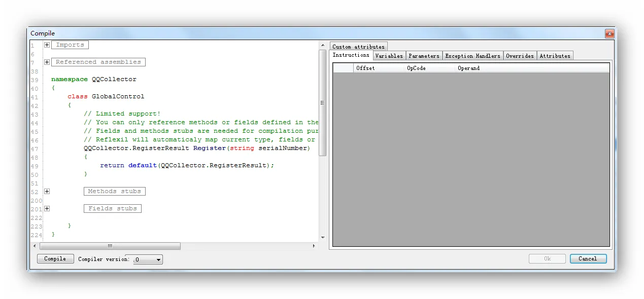This screenshot has height=299, width=644.
Task: Open the Exception Handlers tab
Action: (x=472, y=56)
